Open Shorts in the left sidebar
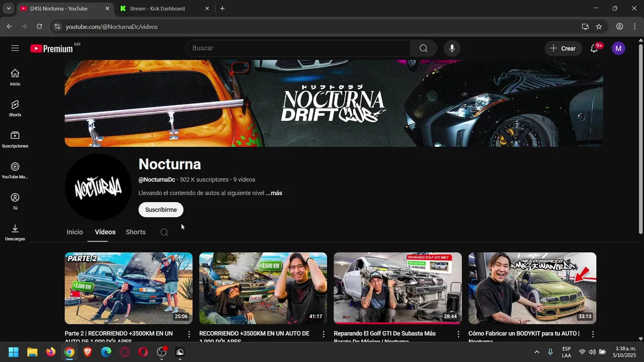This screenshot has height=362, width=644. coord(15,108)
